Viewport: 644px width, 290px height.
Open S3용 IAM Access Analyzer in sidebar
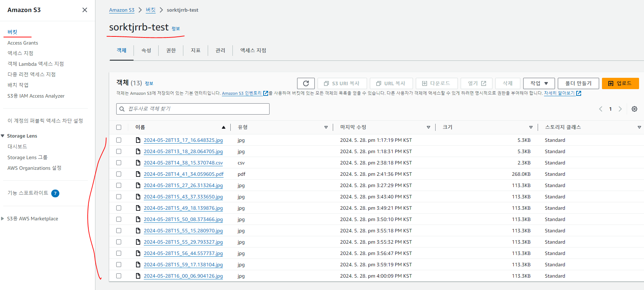pos(36,96)
